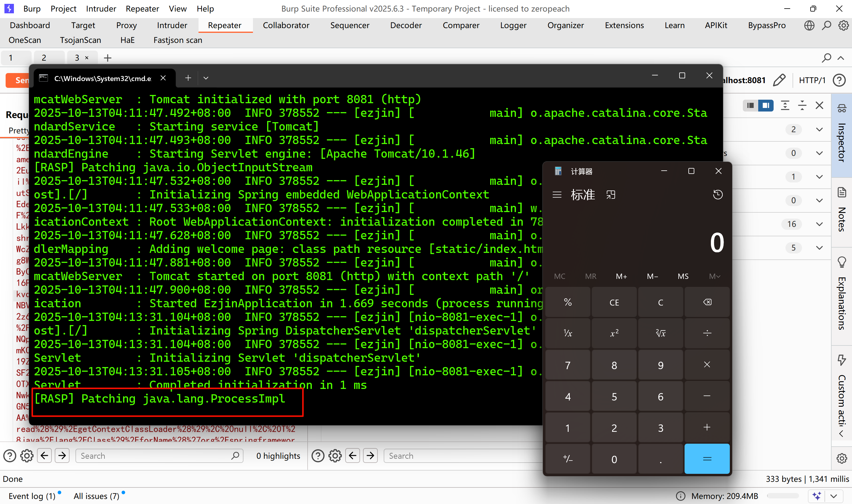Image resolution: width=852 pixels, height=504 pixels.
Task: Click the calculator CE button
Action: pos(614,302)
